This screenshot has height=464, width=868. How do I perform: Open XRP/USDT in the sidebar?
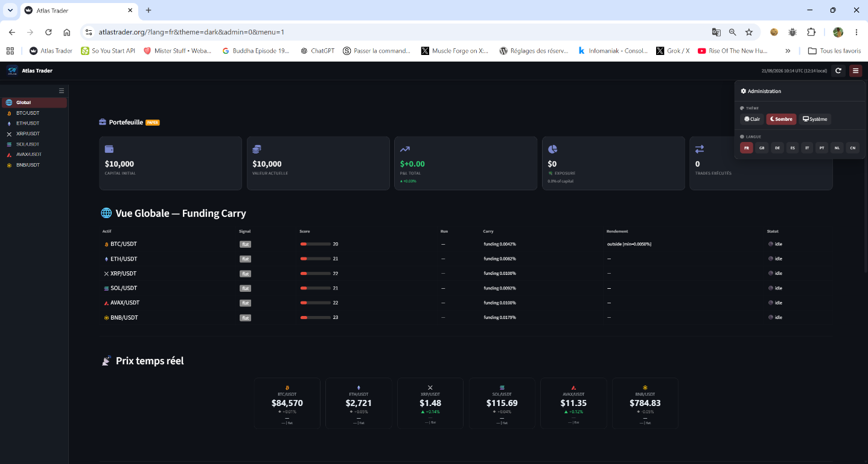(34, 134)
